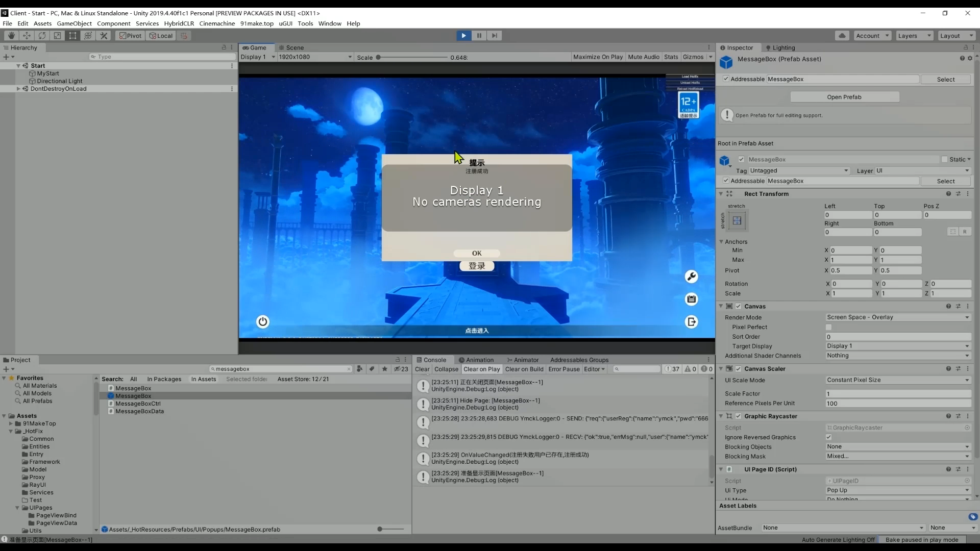Clear the messagebox search field
The image size is (980, 551).
click(x=349, y=369)
